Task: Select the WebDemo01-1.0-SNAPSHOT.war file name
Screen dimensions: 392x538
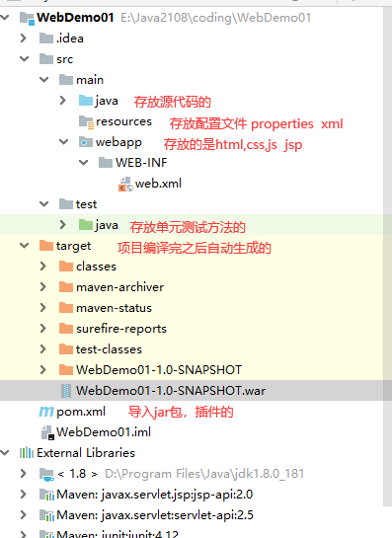Action: point(171,391)
